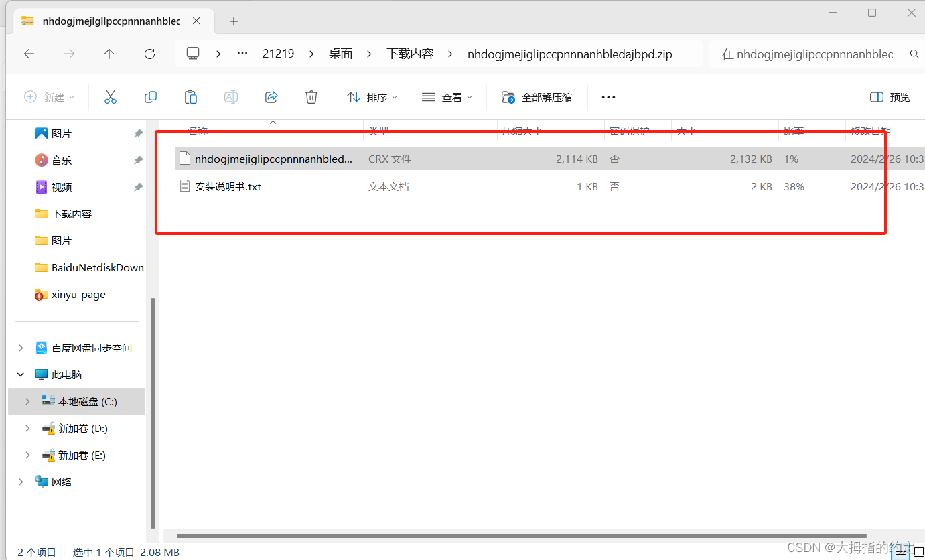Screen dimensions: 925x560
Task: Unpin 音乐 from quick access
Action: [x=138, y=161]
